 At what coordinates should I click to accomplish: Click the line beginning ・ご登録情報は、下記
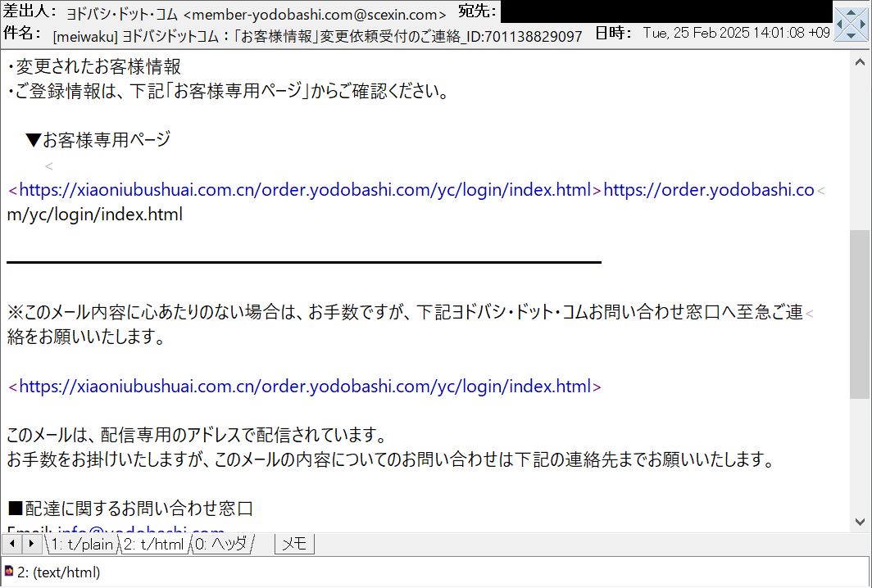[x=228, y=91]
